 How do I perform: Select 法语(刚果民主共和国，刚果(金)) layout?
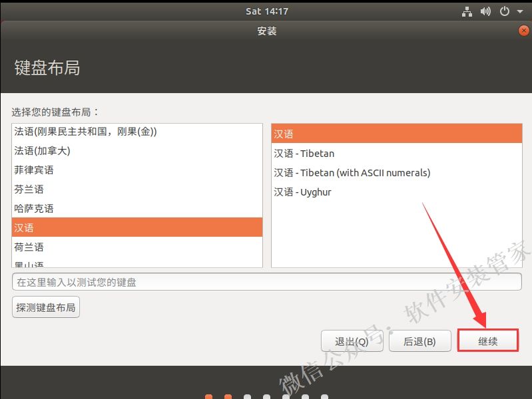[137, 132]
